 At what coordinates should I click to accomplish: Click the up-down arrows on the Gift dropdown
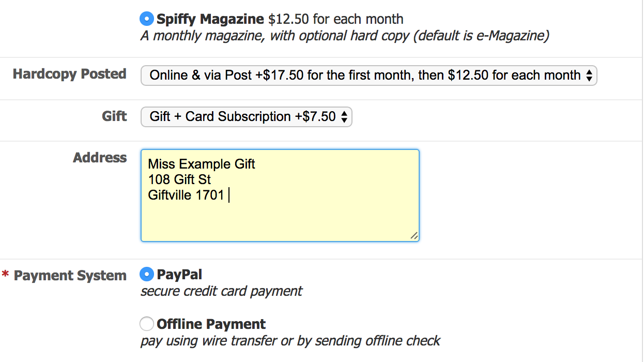344,117
